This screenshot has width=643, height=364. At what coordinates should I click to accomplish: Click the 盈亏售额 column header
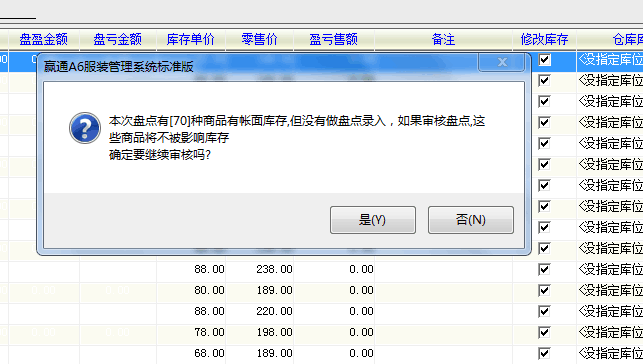point(333,39)
